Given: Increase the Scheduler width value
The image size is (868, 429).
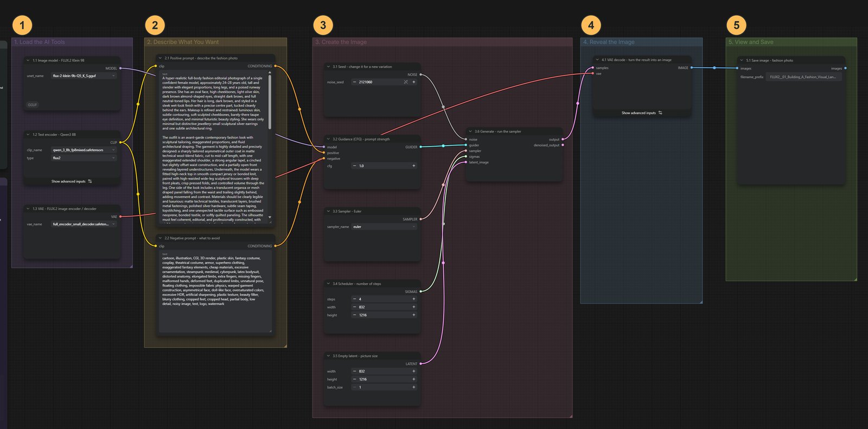Looking at the screenshot, I should click(414, 307).
